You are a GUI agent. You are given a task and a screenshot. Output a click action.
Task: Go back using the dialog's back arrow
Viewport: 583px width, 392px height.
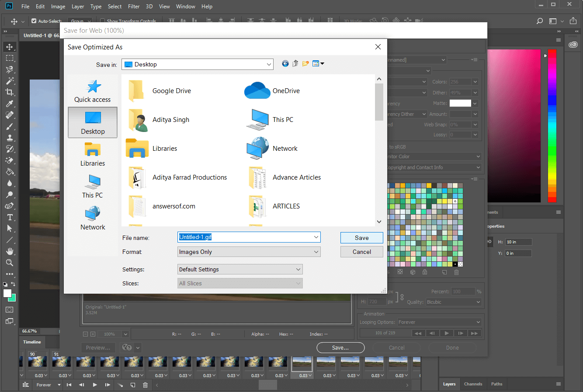coord(285,64)
